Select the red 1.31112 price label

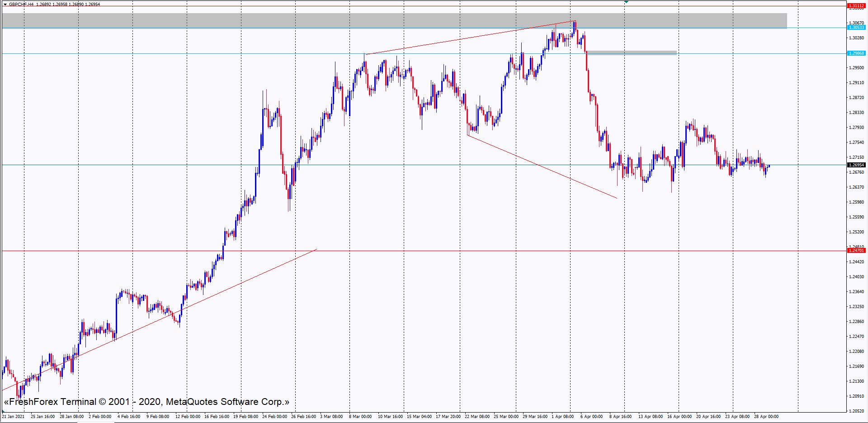pos(856,6)
